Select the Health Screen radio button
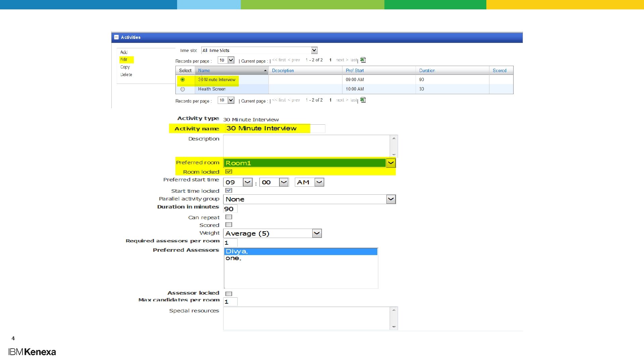 click(x=183, y=89)
